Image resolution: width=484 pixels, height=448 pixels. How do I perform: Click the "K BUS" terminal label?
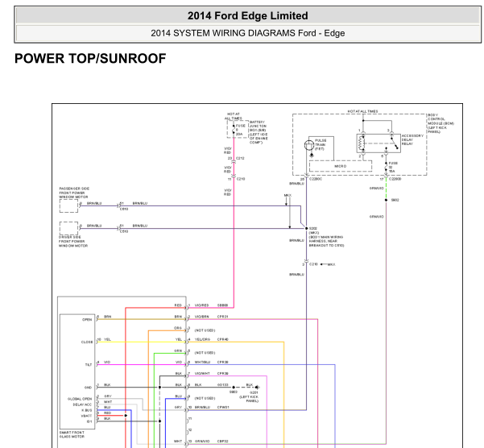[x=86, y=410]
